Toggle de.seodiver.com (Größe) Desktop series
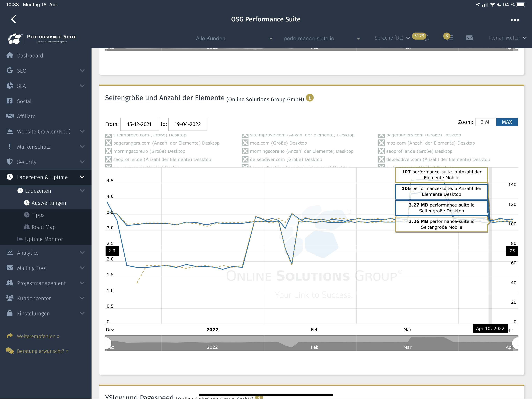532x399 pixels. 245,159
